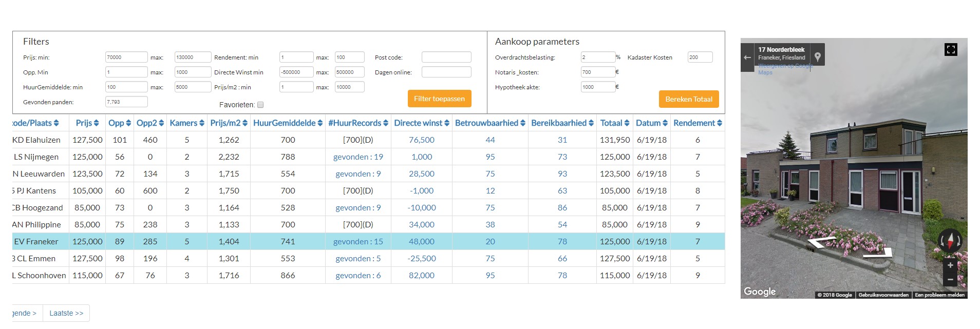This screenshot has width=980, height=329.
Task: Sort the table by Prijs column
Action: (x=87, y=123)
